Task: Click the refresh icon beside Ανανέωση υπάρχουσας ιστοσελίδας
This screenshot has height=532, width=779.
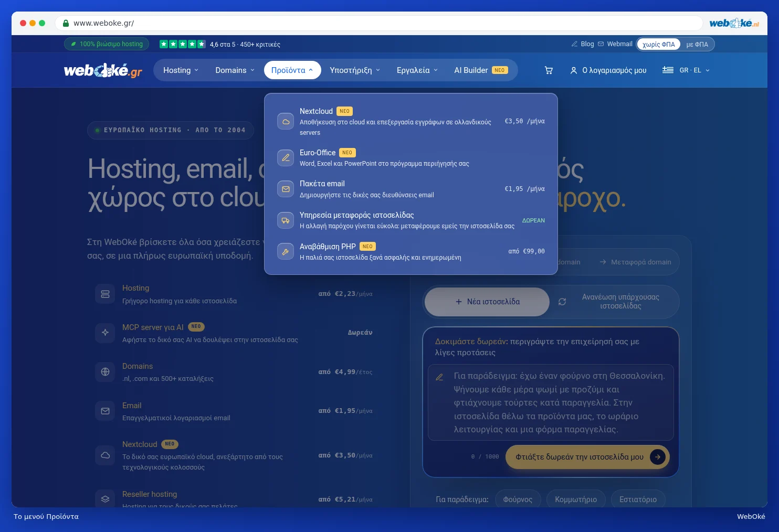Action: click(562, 302)
